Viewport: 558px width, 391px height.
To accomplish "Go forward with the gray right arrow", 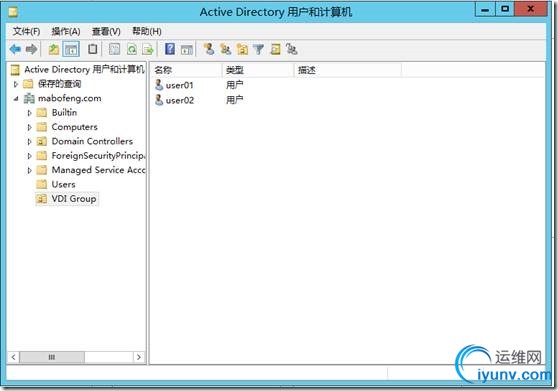I will [32, 49].
